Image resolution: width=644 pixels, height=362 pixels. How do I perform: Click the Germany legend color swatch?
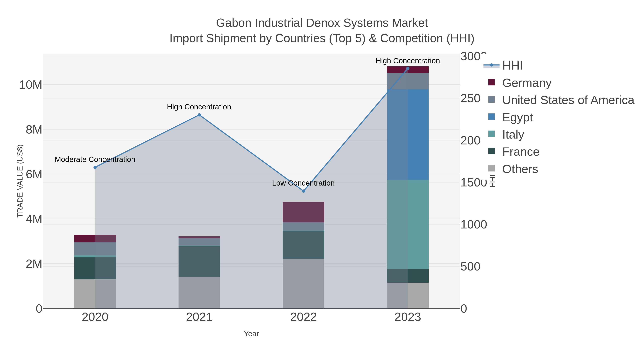pyautogui.click(x=491, y=82)
